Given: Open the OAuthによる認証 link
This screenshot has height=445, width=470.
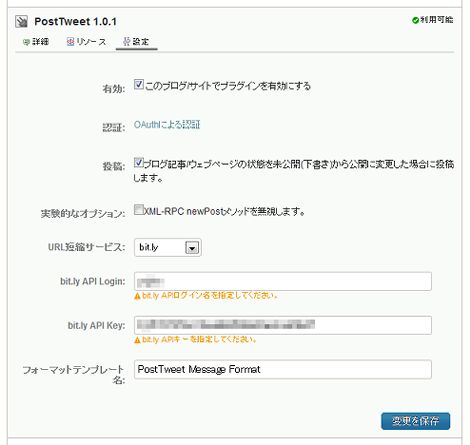Looking at the screenshot, I should pos(167,125).
